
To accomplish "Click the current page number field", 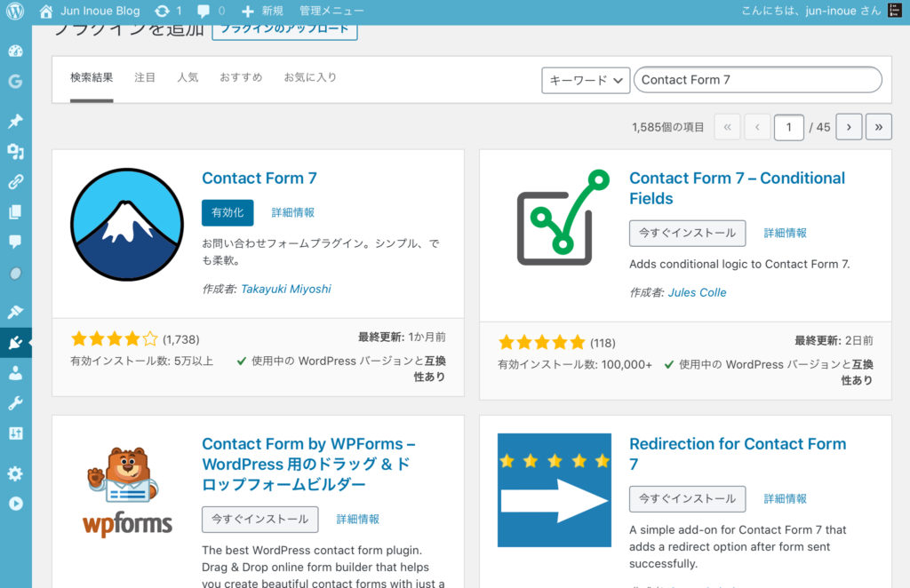I will 789,127.
